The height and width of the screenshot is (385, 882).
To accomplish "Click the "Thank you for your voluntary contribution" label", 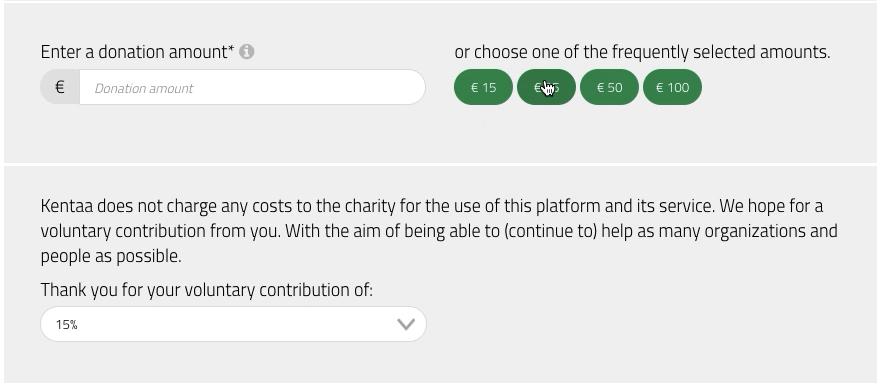I will (206, 290).
